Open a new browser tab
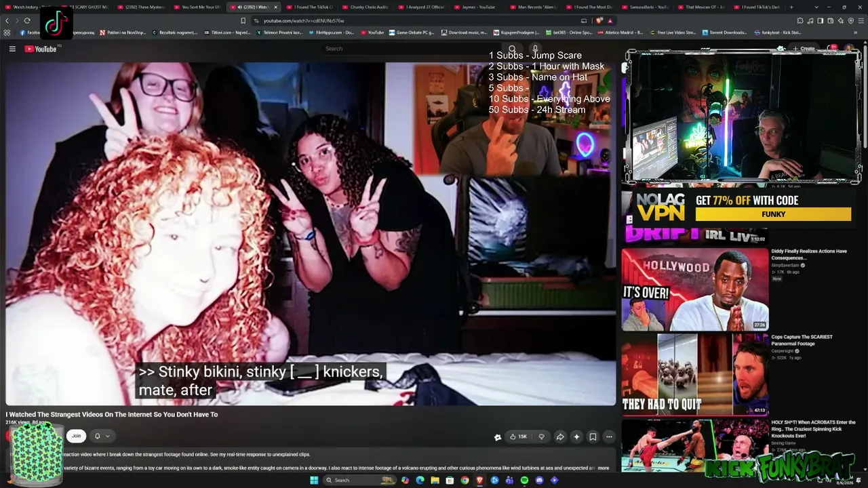 [x=791, y=7]
